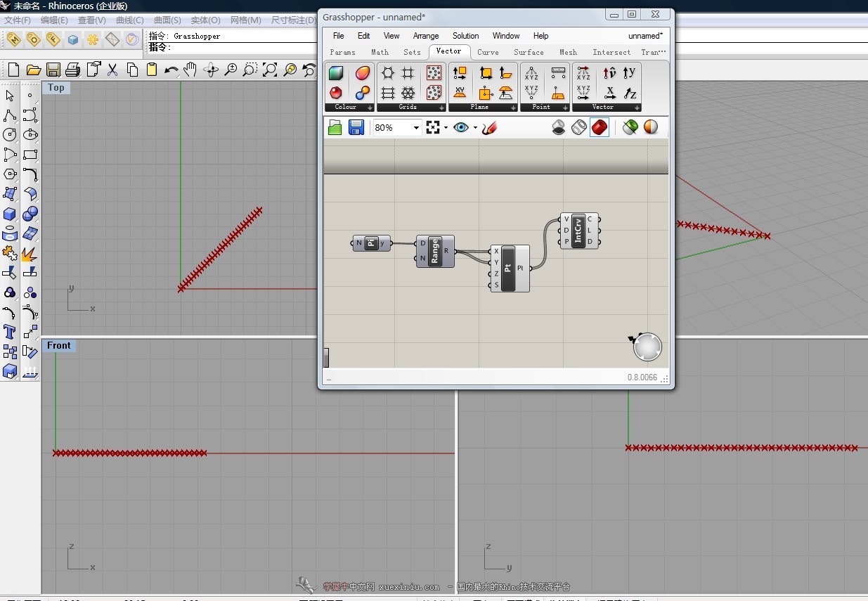
Task: Pick the Unit Z vector component
Action: (630, 92)
